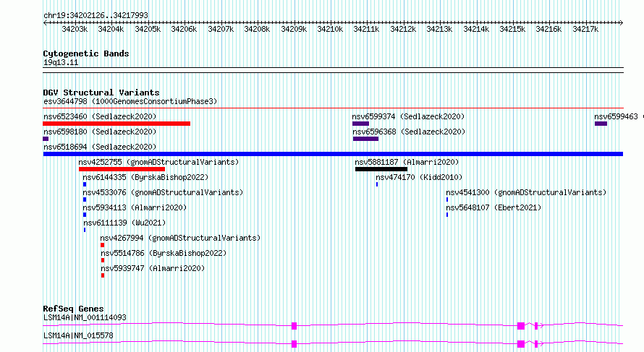Viewport: 644px width, 352px height.
Task: Select nsv5934113 (Almarri2020) label
Action: coord(135,207)
